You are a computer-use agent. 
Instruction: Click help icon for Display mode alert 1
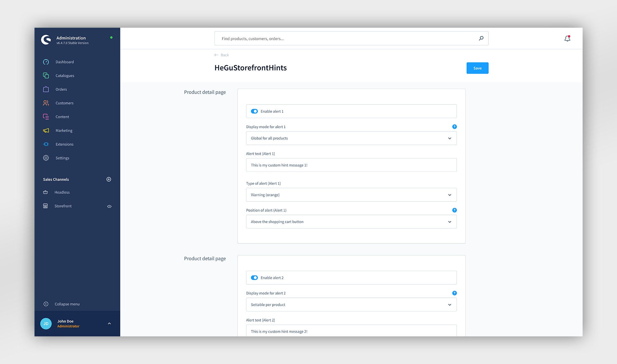(x=454, y=127)
